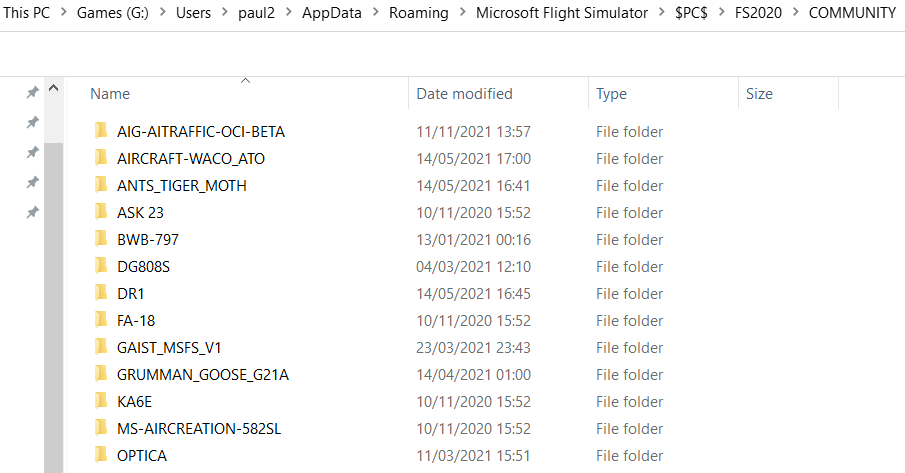Expand the breadcrumb arrow after Roaming
The image size is (905, 473).
click(461, 13)
